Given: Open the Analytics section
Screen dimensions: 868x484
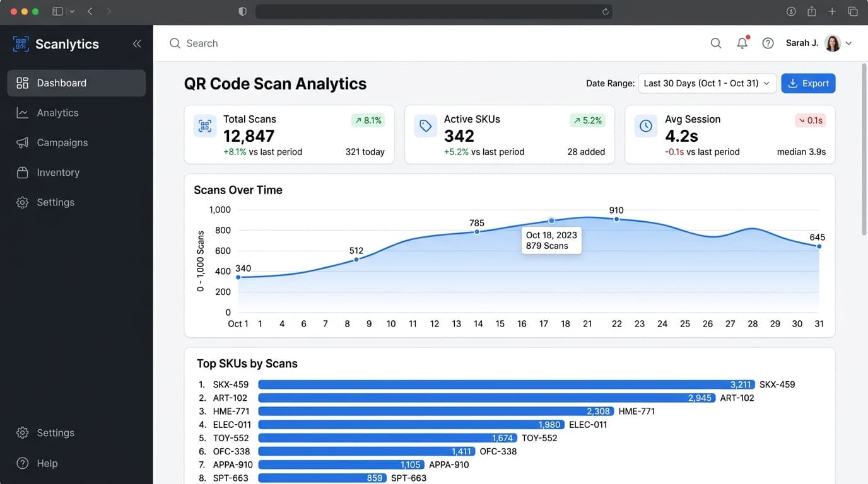Looking at the screenshot, I should 76,113.
